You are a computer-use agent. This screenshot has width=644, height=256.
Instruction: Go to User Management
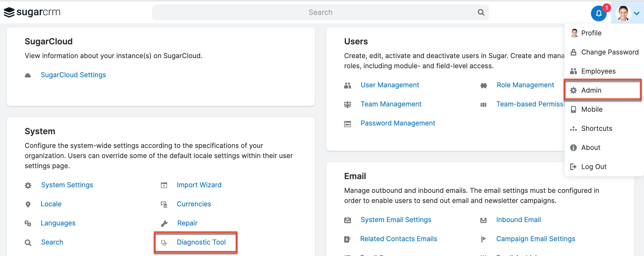point(390,85)
